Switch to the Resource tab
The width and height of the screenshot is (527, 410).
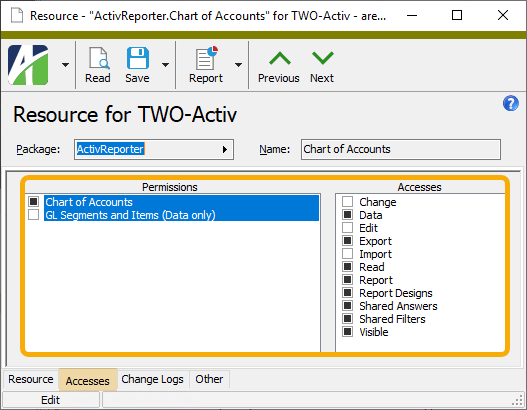point(31,379)
